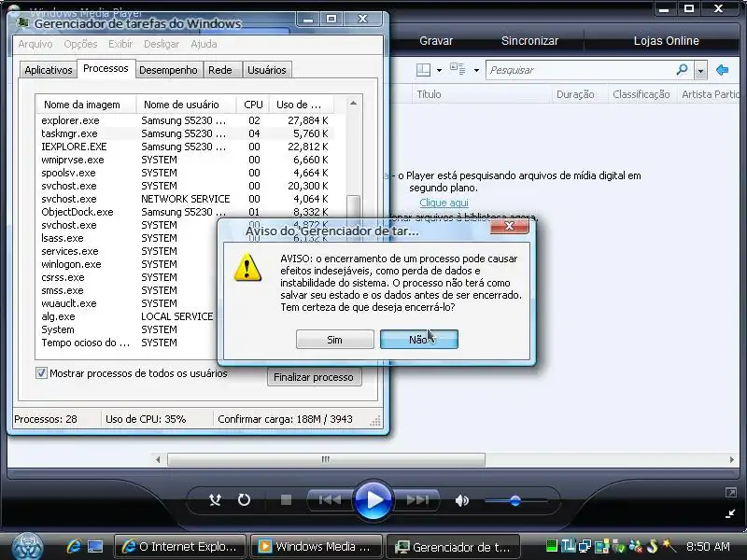The height and width of the screenshot is (560, 747).
Task: Click the Clique aqui link
Action: coord(444,203)
